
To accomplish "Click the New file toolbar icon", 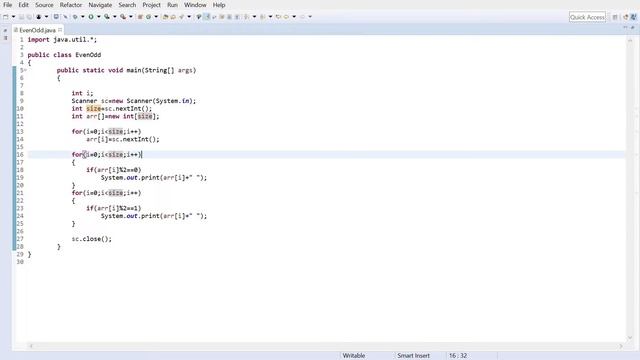I will point(6,17).
